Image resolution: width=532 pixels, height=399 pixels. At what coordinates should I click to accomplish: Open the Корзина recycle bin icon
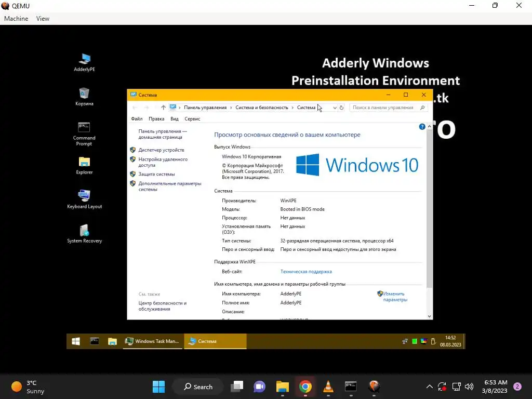pos(84,97)
